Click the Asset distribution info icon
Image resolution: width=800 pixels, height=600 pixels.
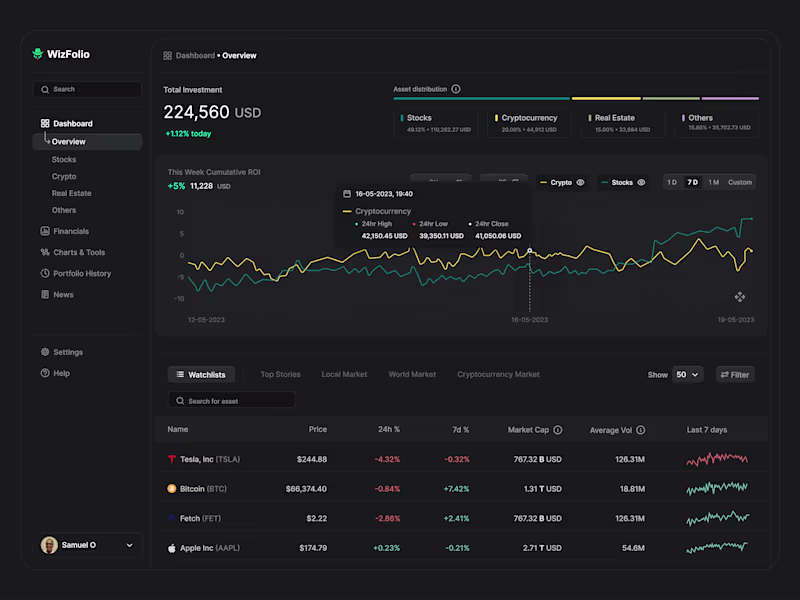click(x=456, y=88)
